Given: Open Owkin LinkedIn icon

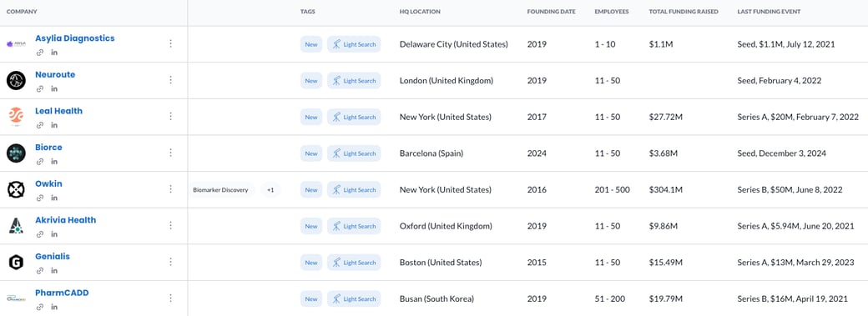Looking at the screenshot, I should pyautogui.click(x=54, y=198).
